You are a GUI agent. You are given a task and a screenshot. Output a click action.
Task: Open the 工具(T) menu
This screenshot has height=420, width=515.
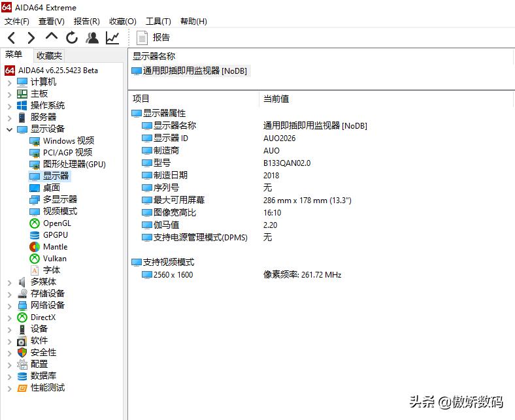coord(158,22)
